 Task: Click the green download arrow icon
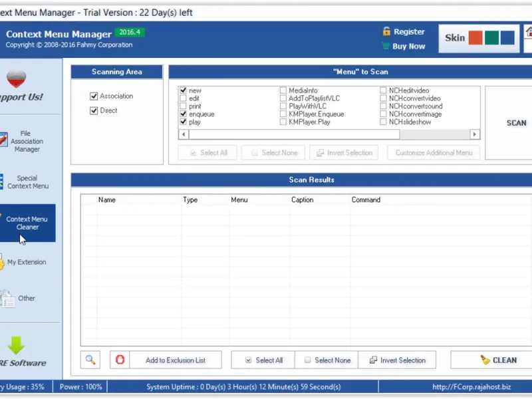click(16, 345)
